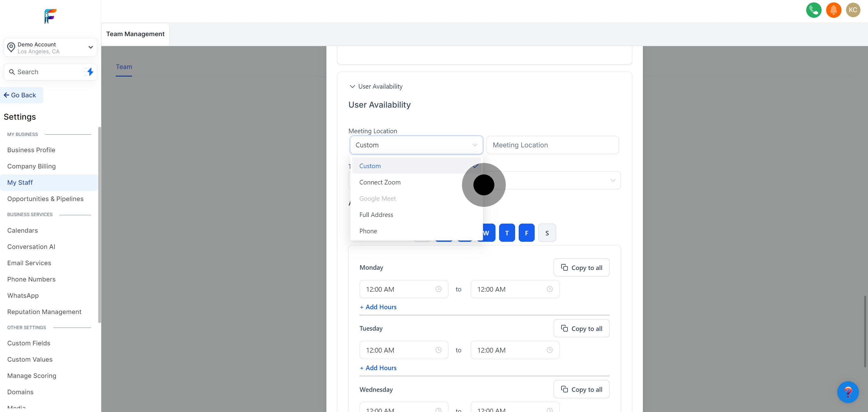Screen dimensions: 868x412
Task: Choose the Full Address option
Action: pyautogui.click(x=376, y=215)
